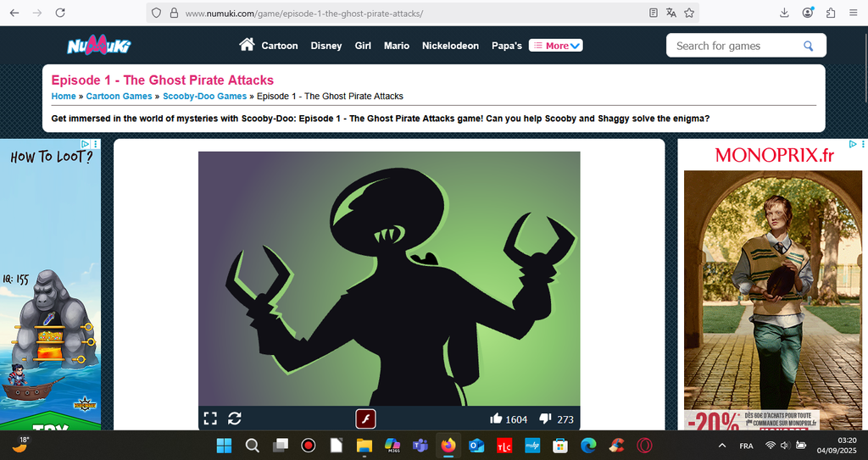The height and width of the screenshot is (460, 868).
Task: Go to Cartoon Games breadcrumb link
Action: [x=119, y=97]
